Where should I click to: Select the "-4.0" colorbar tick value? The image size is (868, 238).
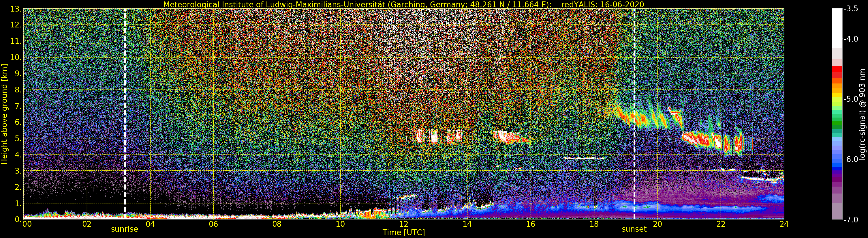pos(851,39)
